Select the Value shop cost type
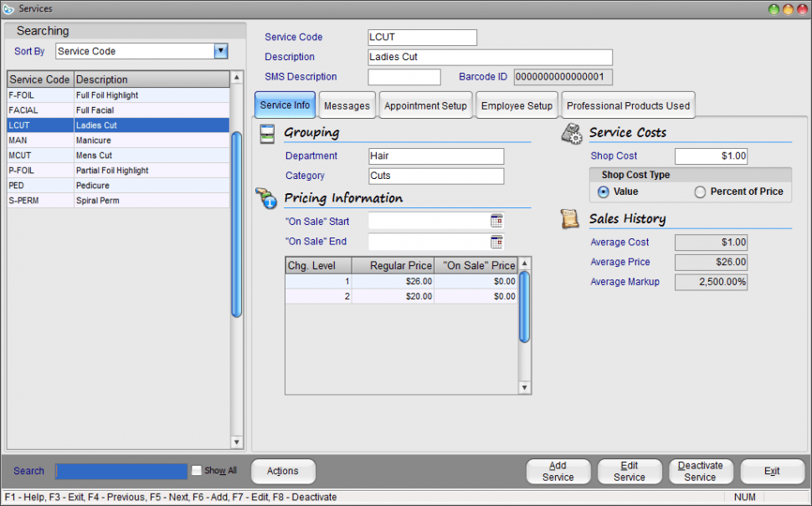Viewport: 812px width, 506px height. coord(604,192)
